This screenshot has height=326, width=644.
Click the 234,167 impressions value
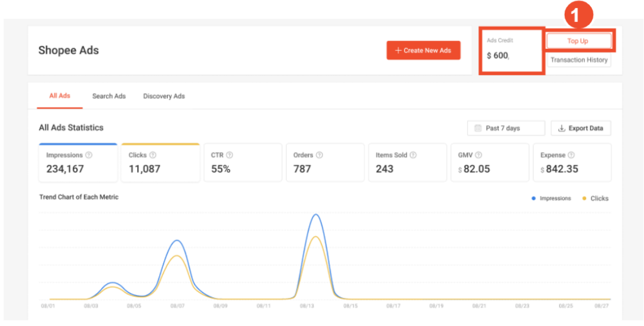tap(65, 169)
